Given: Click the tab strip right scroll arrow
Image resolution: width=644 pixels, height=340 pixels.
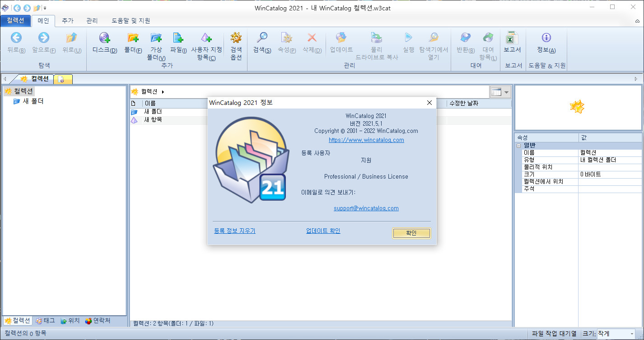Looking at the screenshot, I should tap(636, 79).
